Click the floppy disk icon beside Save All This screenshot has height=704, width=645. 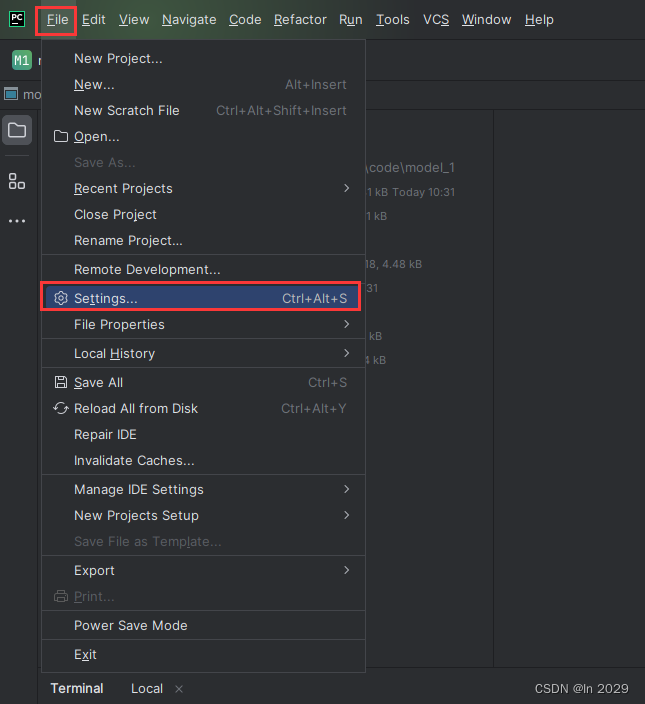pyautogui.click(x=61, y=383)
